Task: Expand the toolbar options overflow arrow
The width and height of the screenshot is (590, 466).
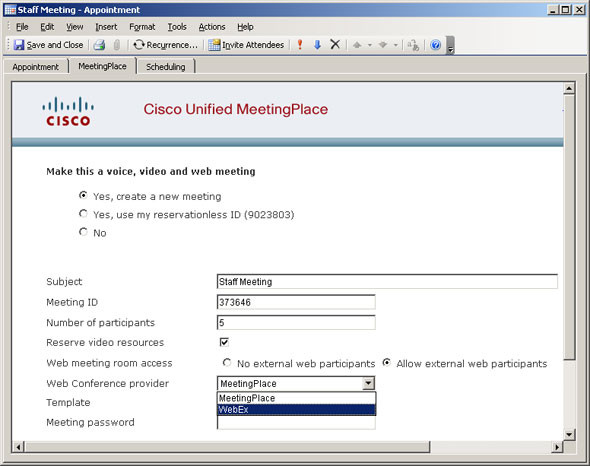Action: (x=450, y=45)
